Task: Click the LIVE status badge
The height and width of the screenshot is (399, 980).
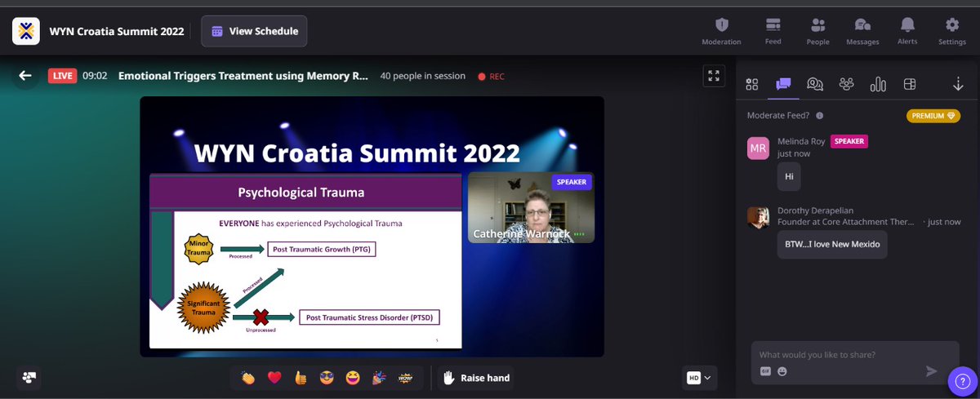Action: click(62, 76)
